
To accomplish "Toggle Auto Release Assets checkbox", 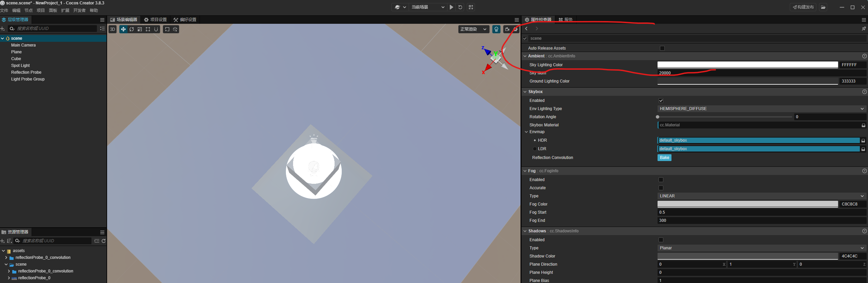I will [x=662, y=48].
